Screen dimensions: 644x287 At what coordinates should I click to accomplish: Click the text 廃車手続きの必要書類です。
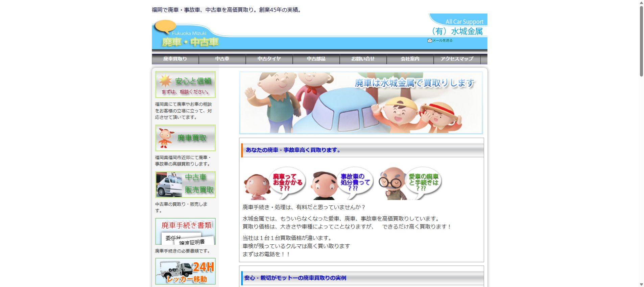183,251
